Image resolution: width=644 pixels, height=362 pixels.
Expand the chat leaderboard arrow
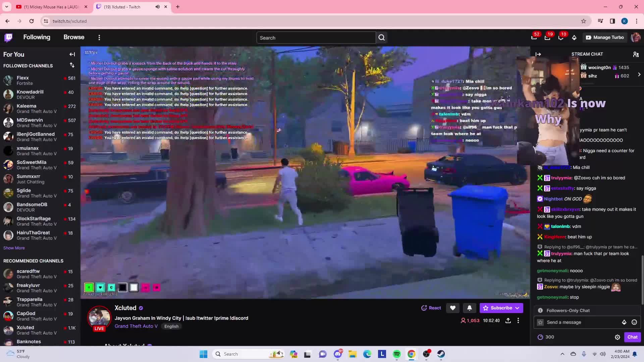pyautogui.click(x=639, y=74)
